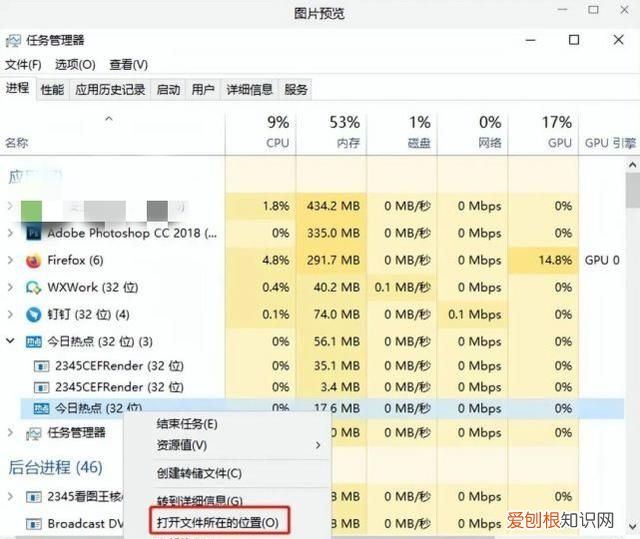Select the Firefox (6) row name
Screen dimensions: 640x539
[75, 260]
